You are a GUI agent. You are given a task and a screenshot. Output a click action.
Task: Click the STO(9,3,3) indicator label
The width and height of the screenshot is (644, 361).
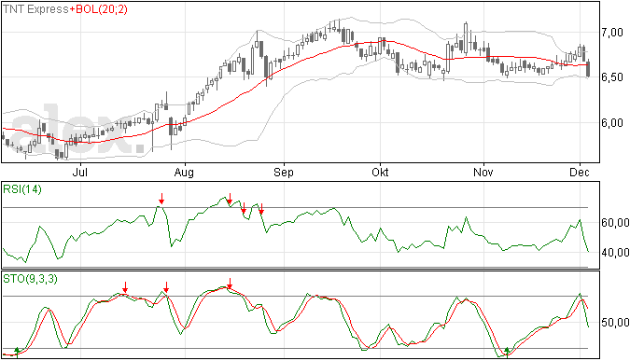(31, 279)
